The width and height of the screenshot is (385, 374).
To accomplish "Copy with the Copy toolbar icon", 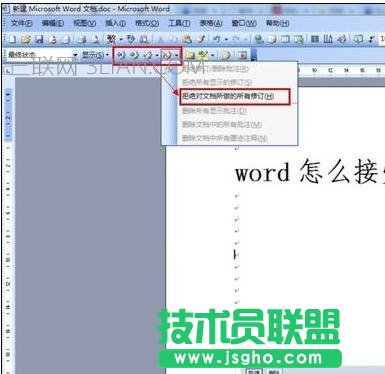I will coord(174,39).
